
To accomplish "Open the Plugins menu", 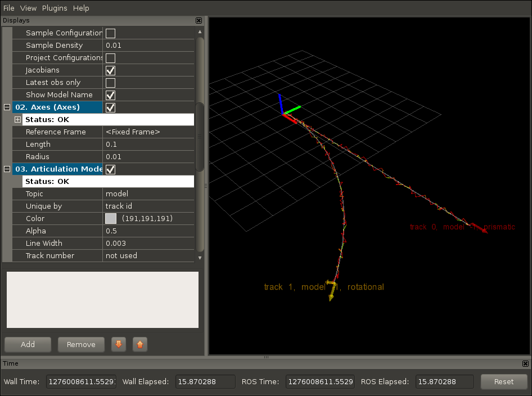I will [55, 8].
